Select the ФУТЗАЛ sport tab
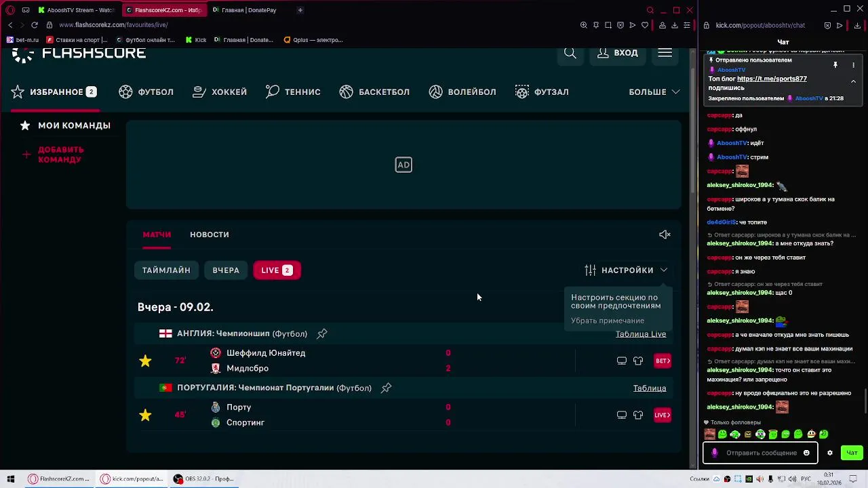The image size is (868, 488). [x=542, y=91]
